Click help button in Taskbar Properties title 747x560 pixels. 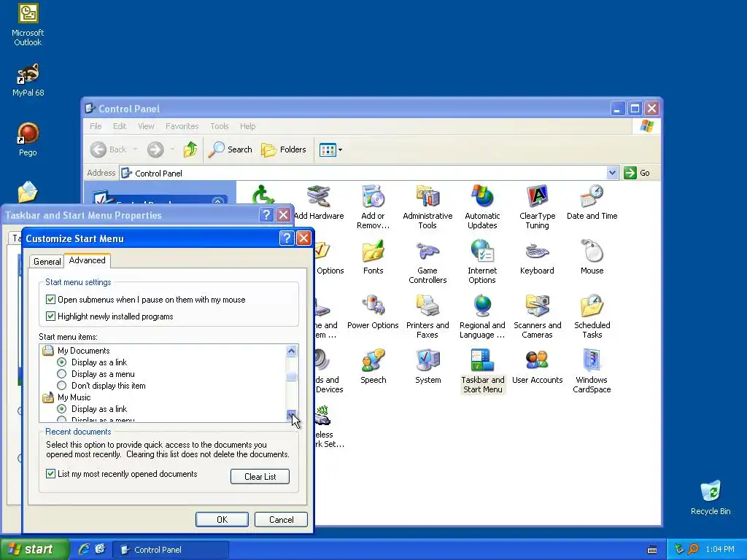267,215
